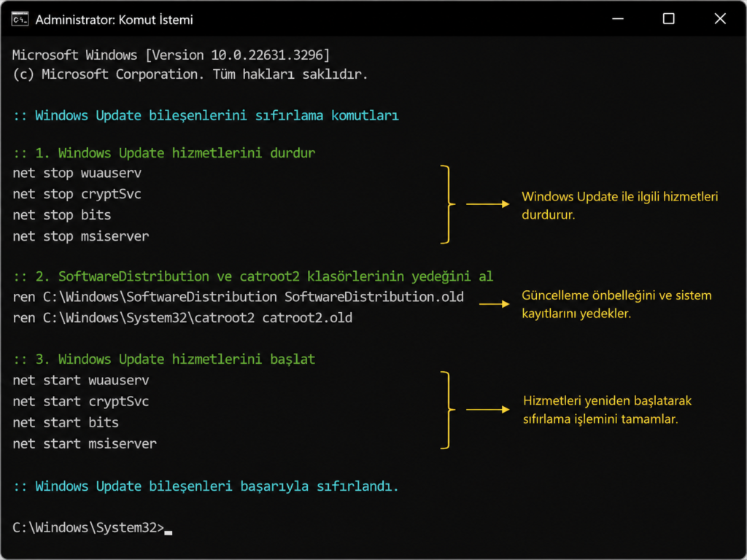Image resolution: width=747 pixels, height=560 pixels.
Task: Click the '2. SoftwareDistribution ve catroot2' comment line
Action: pos(253,276)
